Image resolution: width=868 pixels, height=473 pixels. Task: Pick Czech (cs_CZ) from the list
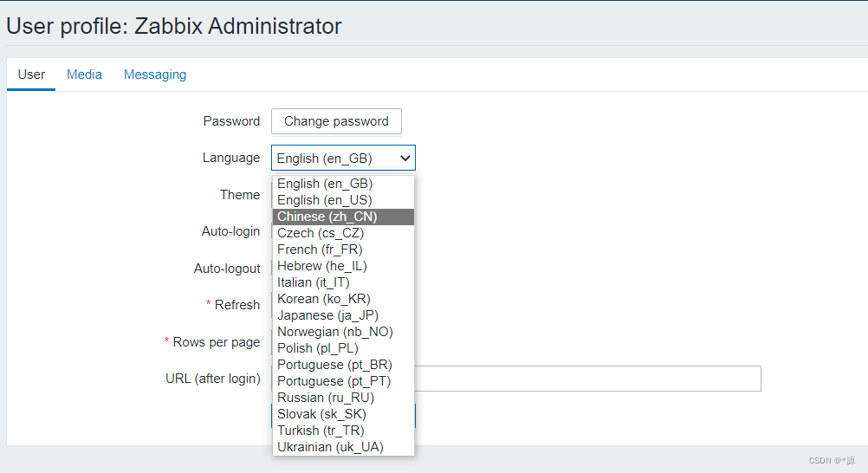coord(343,233)
